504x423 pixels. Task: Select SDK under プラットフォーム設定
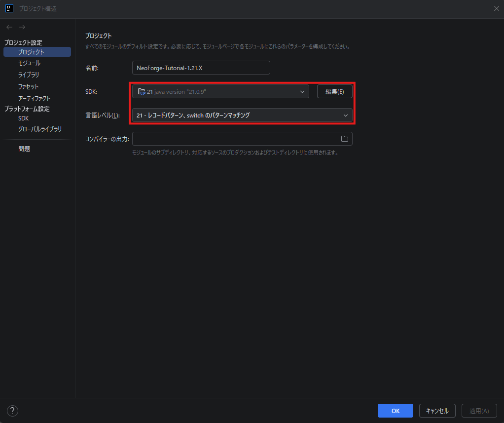tap(24, 118)
